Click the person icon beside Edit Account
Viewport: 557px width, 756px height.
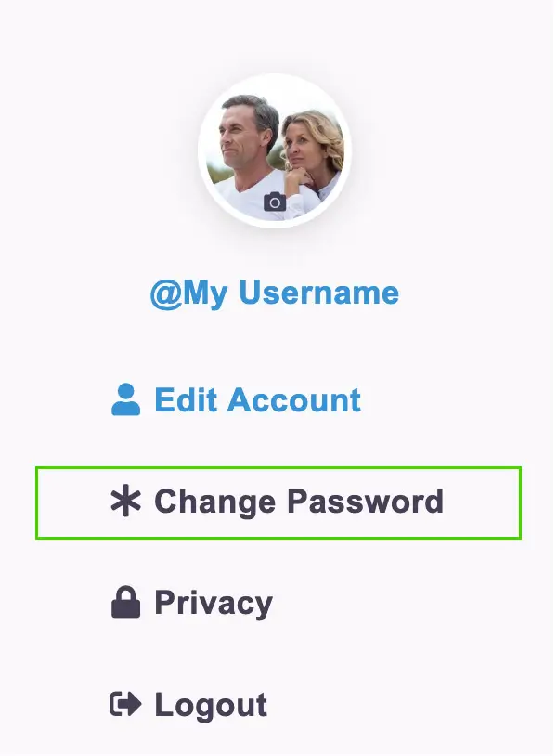[x=125, y=399]
